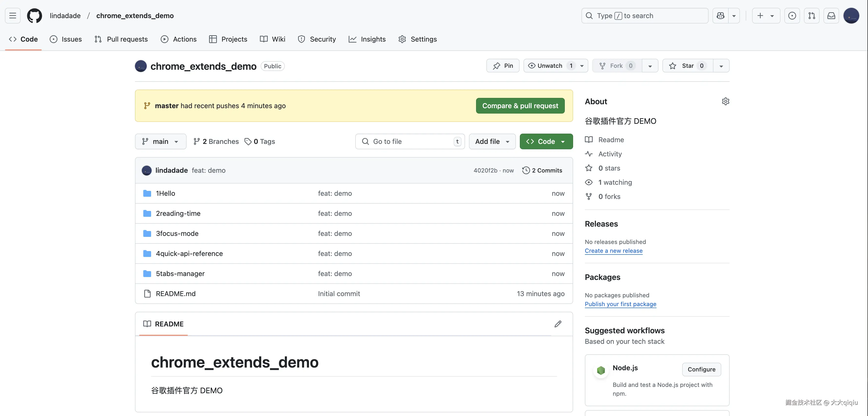Screen dimensions: 868x416
Task: Click the issues icon in header
Action: [x=792, y=15]
